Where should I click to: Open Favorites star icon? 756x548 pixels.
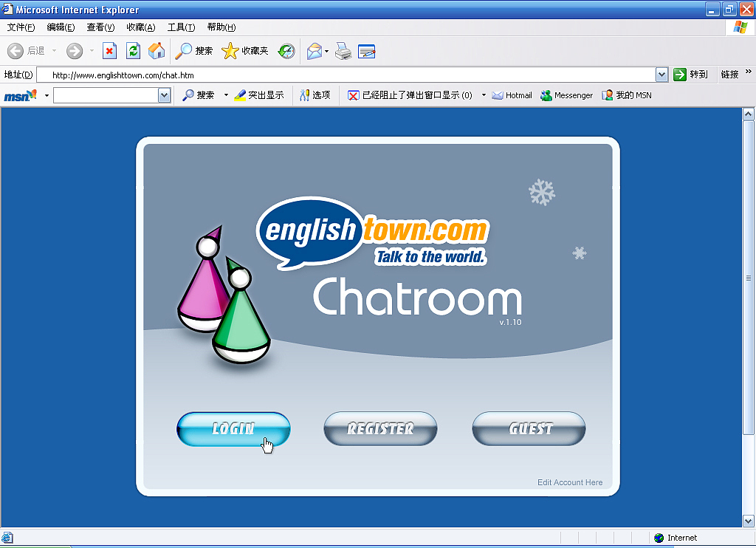[244, 51]
